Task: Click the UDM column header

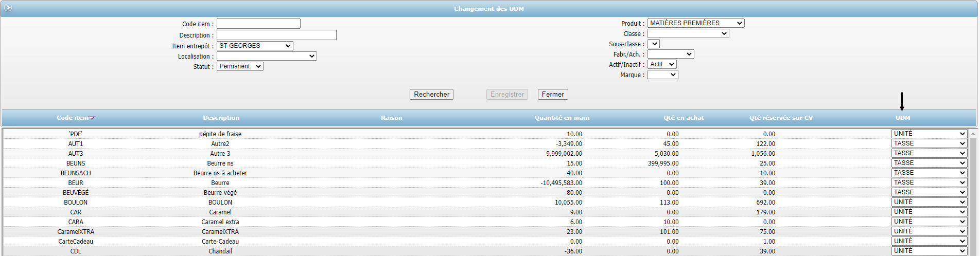Action: [x=903, y=118]
